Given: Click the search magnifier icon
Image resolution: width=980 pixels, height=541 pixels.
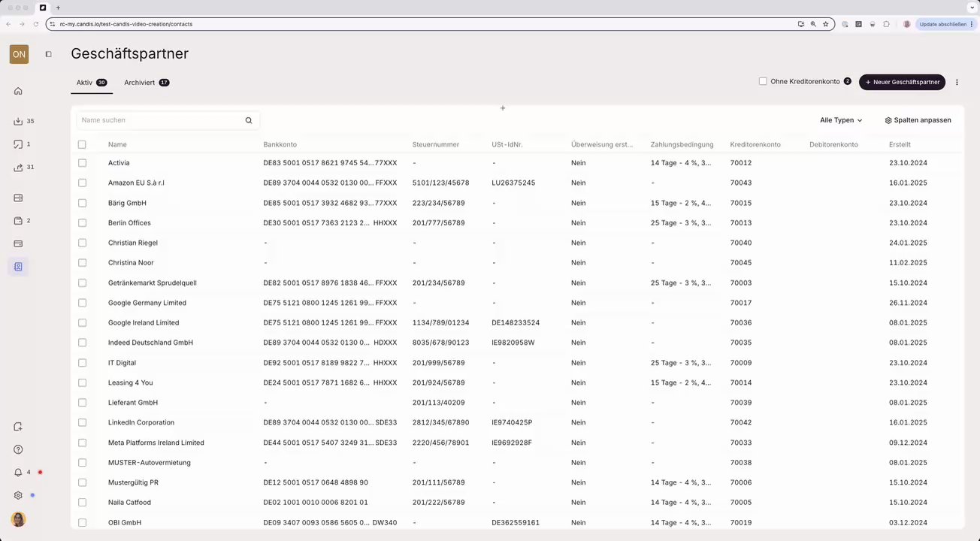Looking at the screenshot, I should 249,120.
